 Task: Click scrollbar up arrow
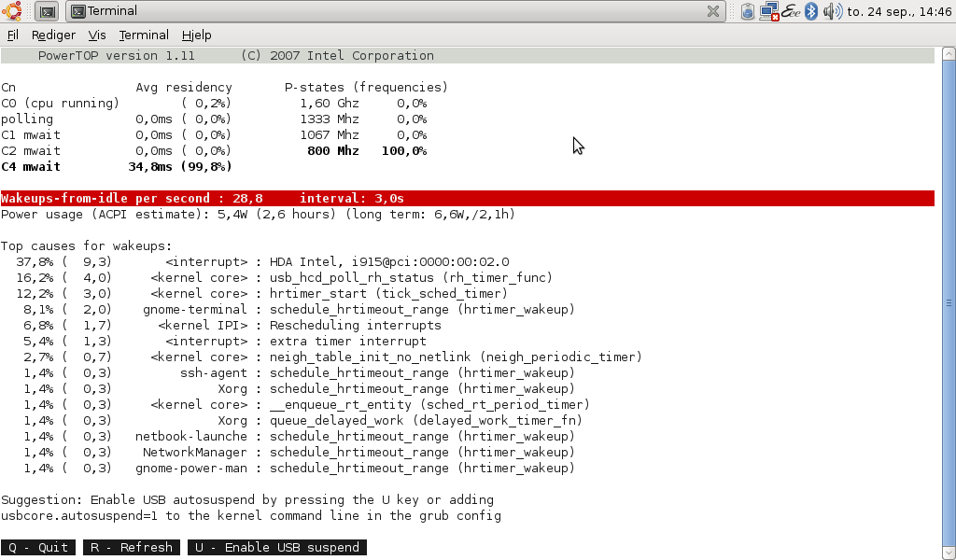(x=949, y=53)
